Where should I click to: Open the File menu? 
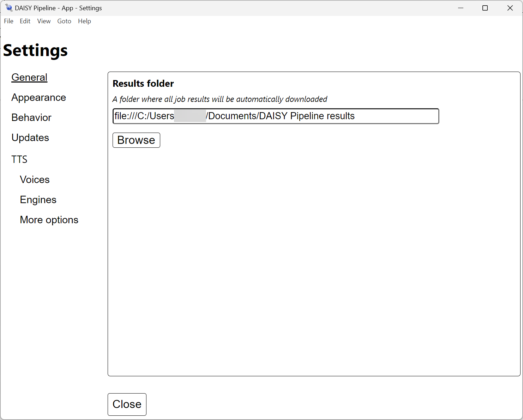coord(8,21)
